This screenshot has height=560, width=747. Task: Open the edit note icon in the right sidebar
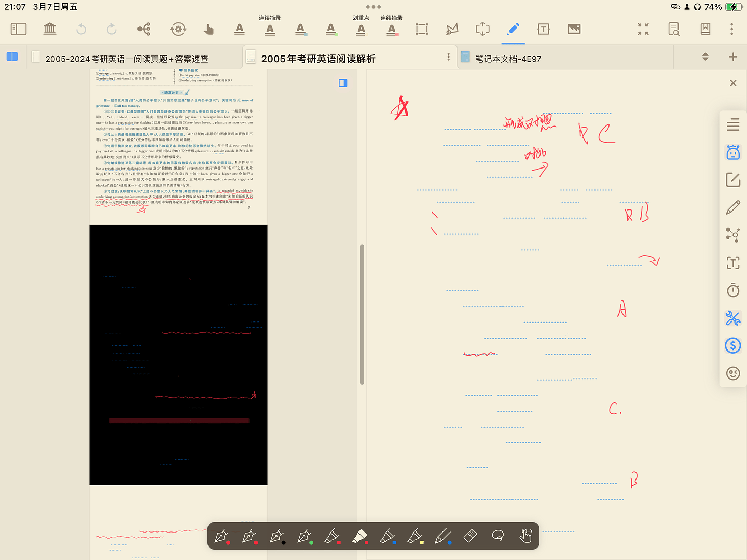733,180
